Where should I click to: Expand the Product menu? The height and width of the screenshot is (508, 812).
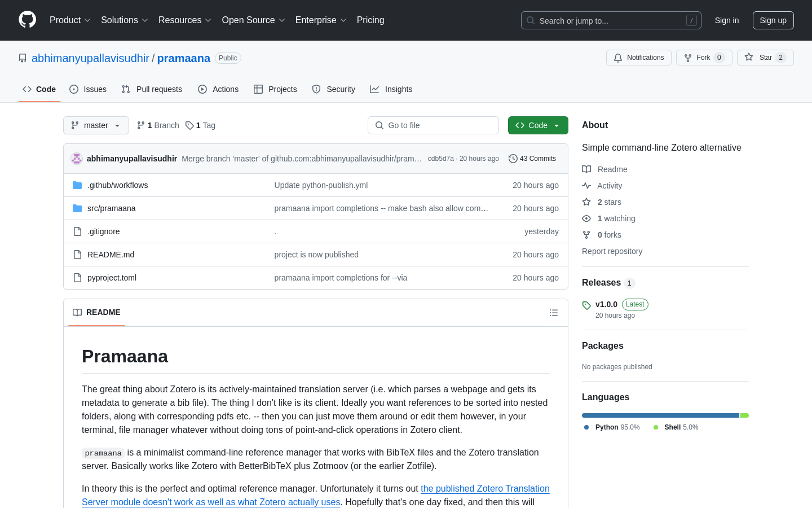point(70,20)
